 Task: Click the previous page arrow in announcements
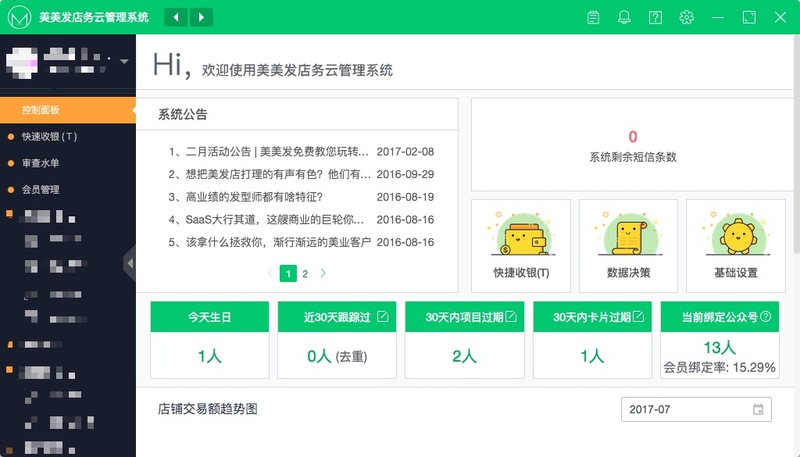point(270,273)
